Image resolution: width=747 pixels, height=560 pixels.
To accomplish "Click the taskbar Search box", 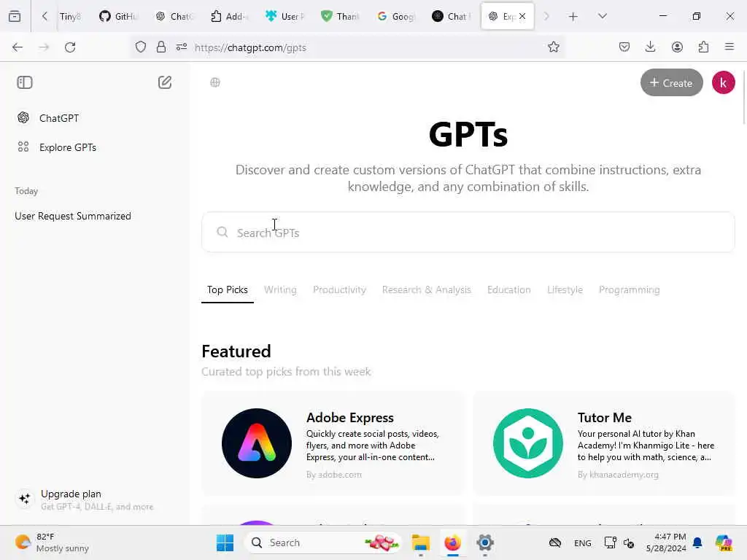I will [323, 542].
